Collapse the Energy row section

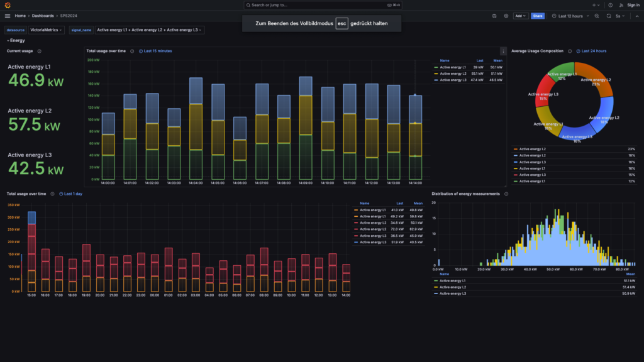(x=16, y=40)
